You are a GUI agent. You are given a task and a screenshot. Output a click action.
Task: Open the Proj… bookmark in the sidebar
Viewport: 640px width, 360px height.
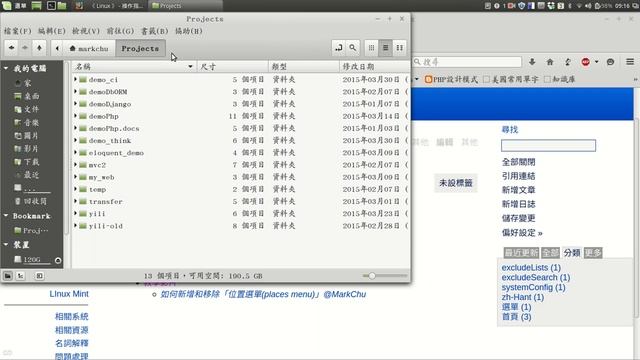coord(32,230)
